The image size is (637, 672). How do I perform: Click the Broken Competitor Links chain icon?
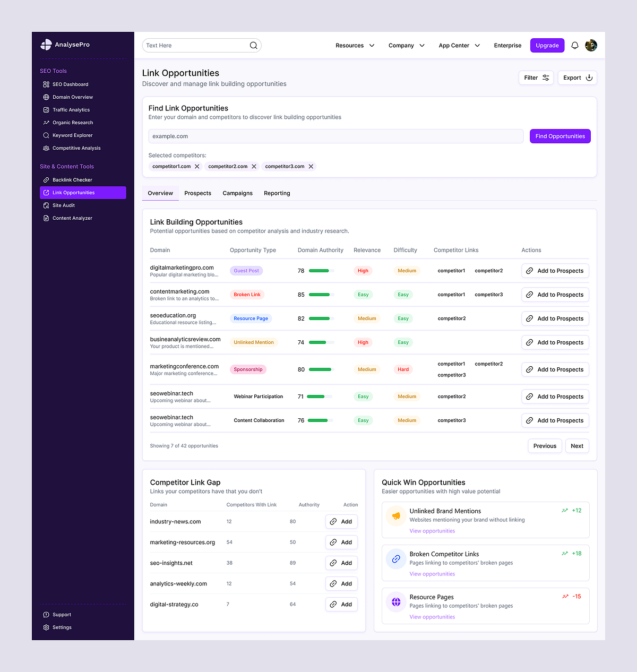[x=396, y=559]
